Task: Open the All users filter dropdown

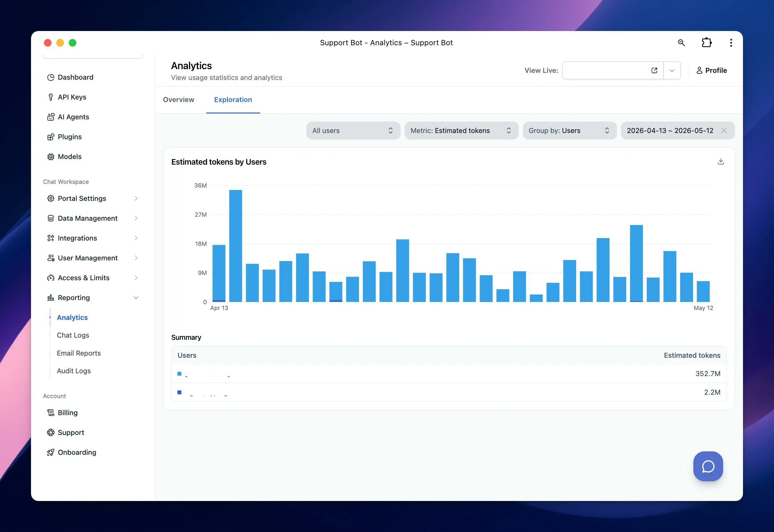Action: pyautogui.click(x=353, y=131)
